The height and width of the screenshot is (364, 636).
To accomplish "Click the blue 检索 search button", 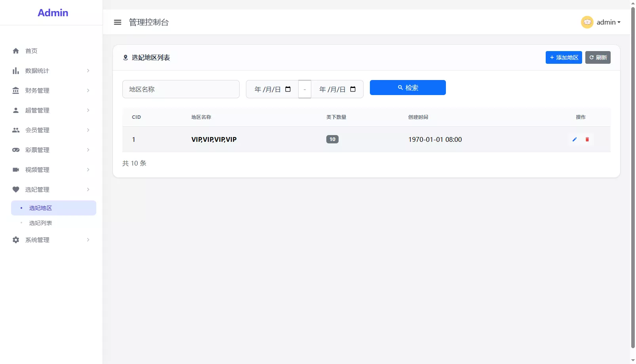I will [407, 88].
